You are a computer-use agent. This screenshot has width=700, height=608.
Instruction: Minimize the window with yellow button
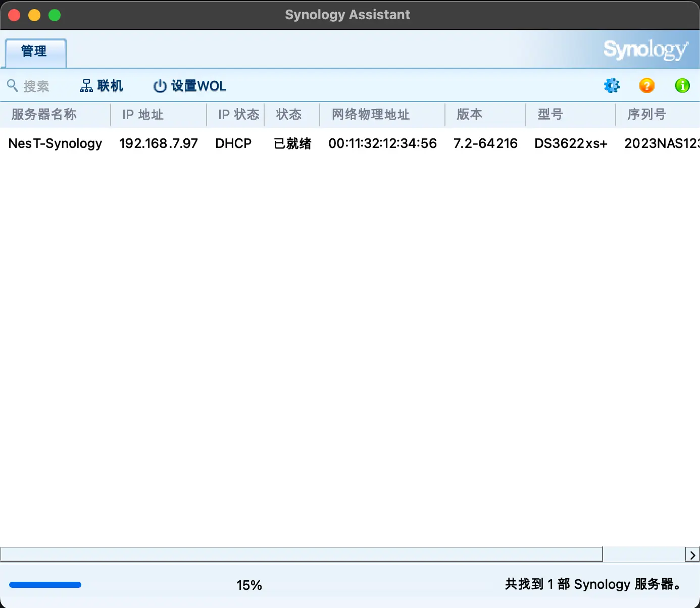[34, 15]
